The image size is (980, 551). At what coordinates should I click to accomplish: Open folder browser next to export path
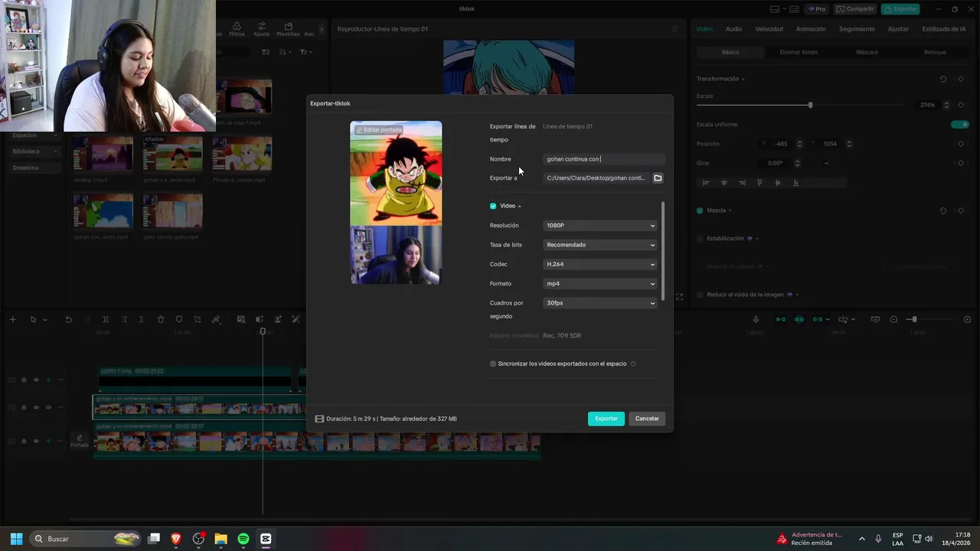658,178
